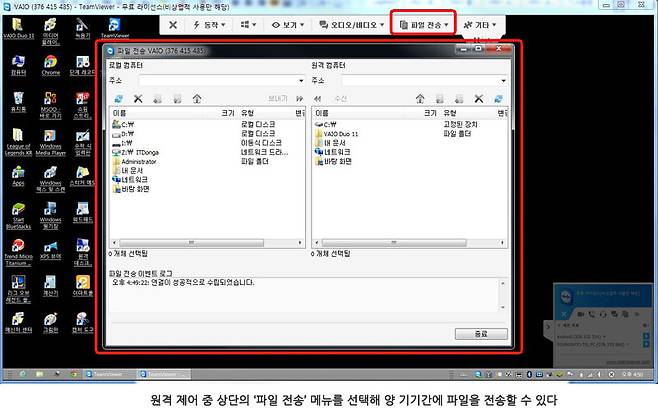Screen dimensions: 658x417
Task: Select the local Administrator folder
Action: pos(134,162)
